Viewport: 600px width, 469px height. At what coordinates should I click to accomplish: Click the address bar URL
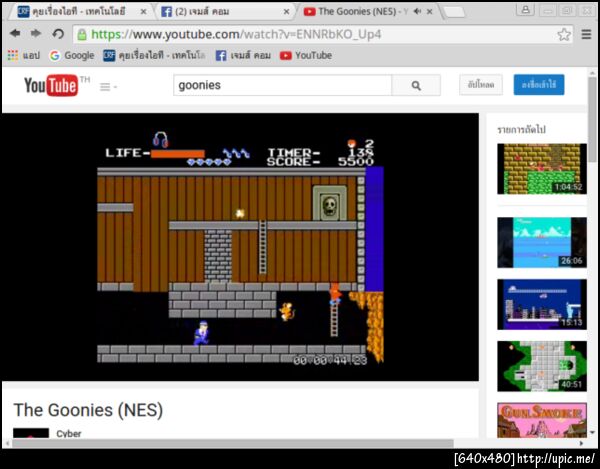[236, 34]
